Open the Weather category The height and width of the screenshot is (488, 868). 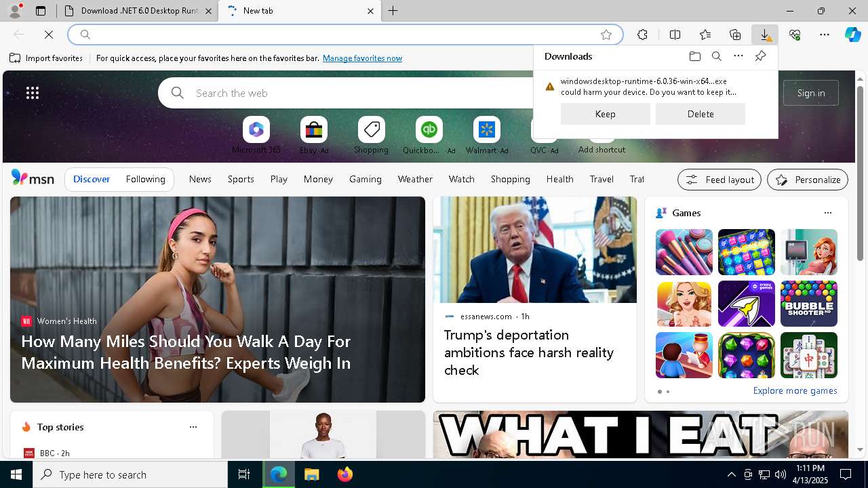(x=415, y=179)
